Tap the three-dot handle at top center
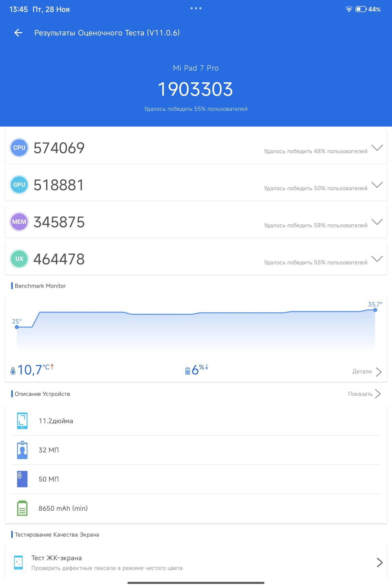 click(x=196, y=8)
